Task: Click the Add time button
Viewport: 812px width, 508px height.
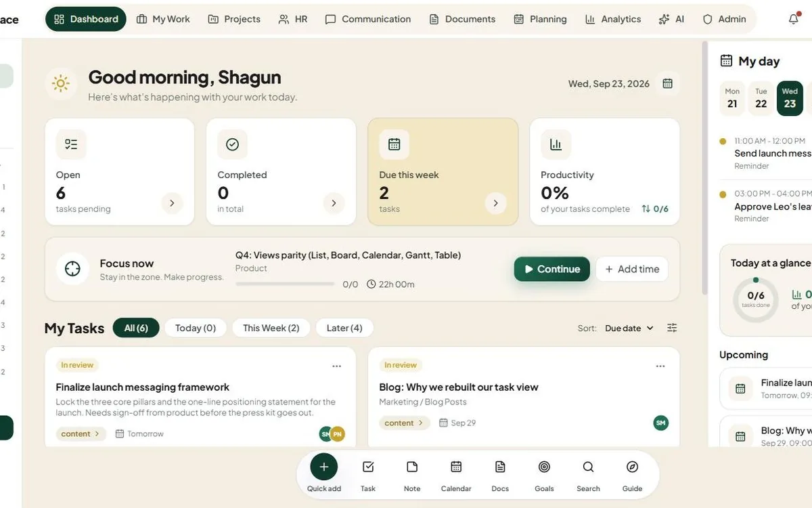Action: (632, 269)
